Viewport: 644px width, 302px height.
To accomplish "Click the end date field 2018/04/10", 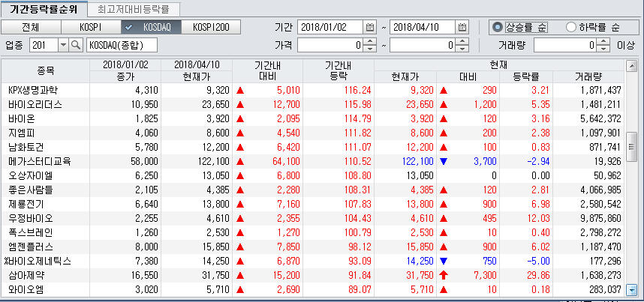I will tap(423, 28).
